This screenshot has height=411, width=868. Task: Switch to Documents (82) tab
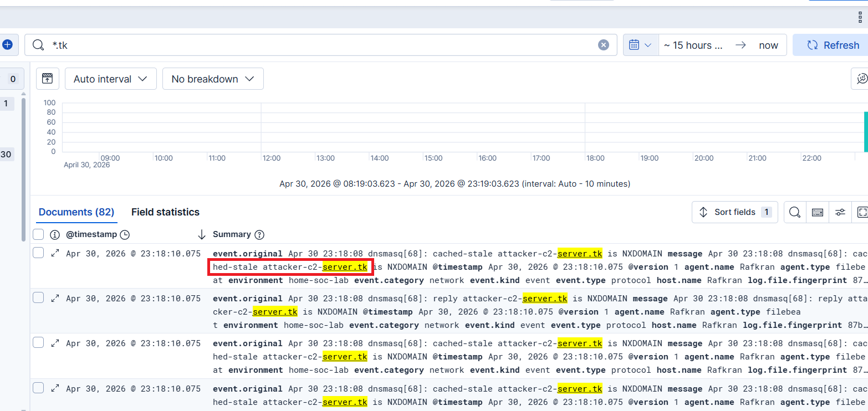[76, 212]
